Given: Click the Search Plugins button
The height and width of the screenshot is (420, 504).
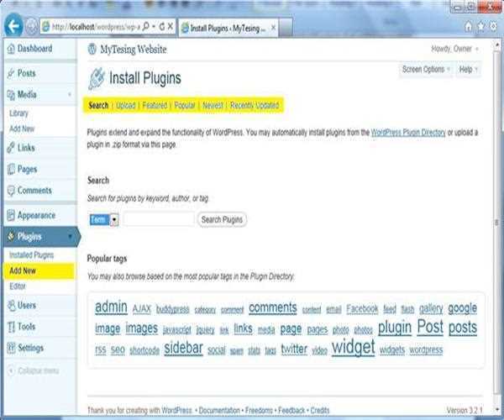Looking at the screenshot, I should coord(222,220).
